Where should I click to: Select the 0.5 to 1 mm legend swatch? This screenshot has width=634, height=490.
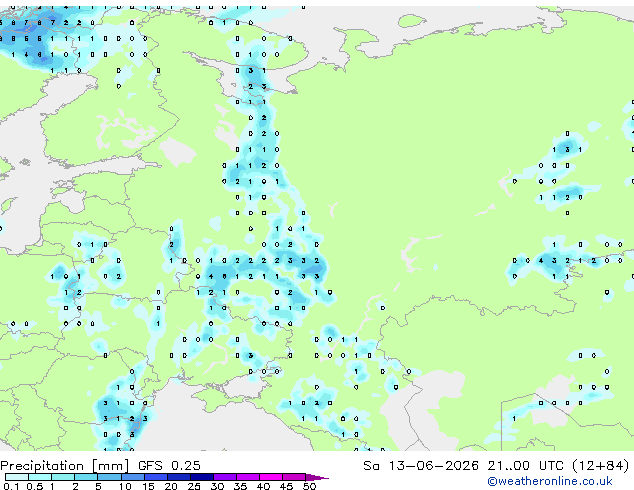tap(40, 477)
